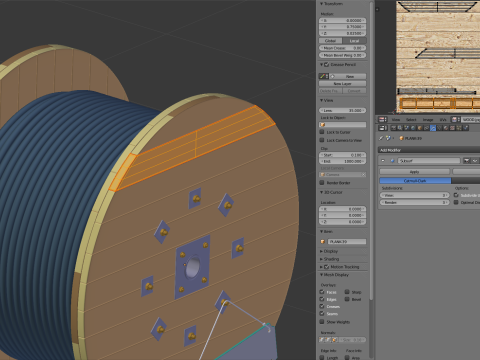Viewport: 480px width, 360px height.
Task: Toggle face normals display icon
Action: click(335, 340)
